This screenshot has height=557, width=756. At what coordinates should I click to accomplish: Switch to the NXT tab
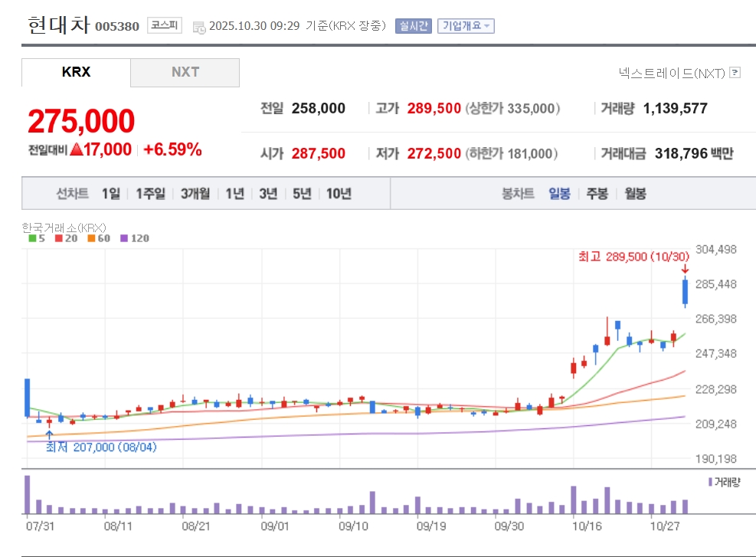[185, 72]
